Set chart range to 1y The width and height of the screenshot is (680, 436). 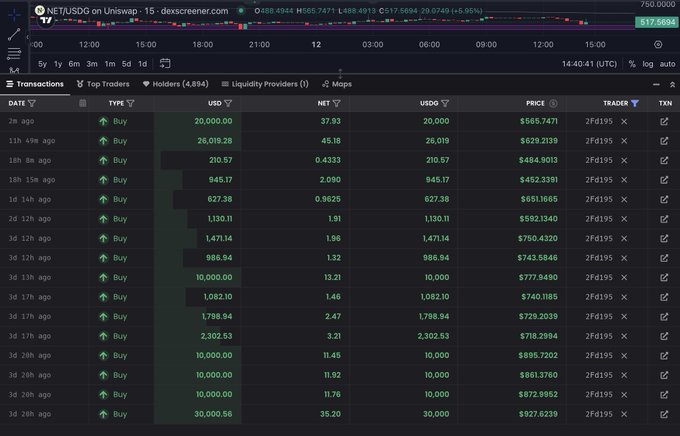click(x=58, y=64)
